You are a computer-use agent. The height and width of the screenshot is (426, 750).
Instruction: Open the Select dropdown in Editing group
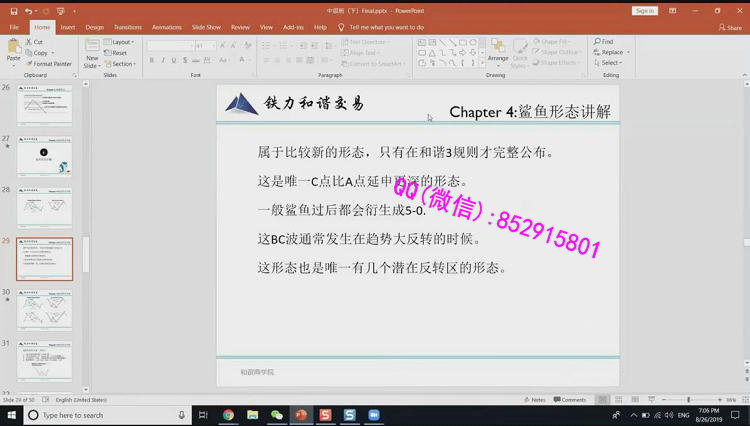click(611, 63)
